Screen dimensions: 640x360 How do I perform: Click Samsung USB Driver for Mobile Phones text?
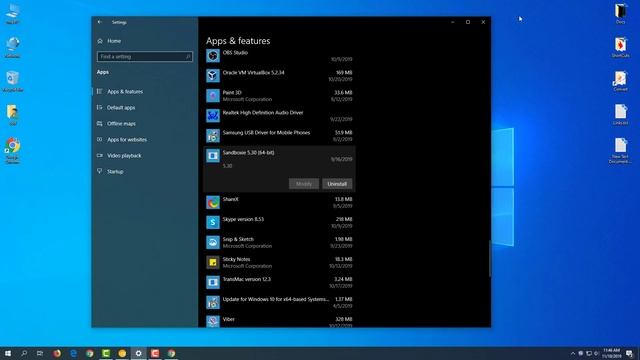click(x=266, y=133)
